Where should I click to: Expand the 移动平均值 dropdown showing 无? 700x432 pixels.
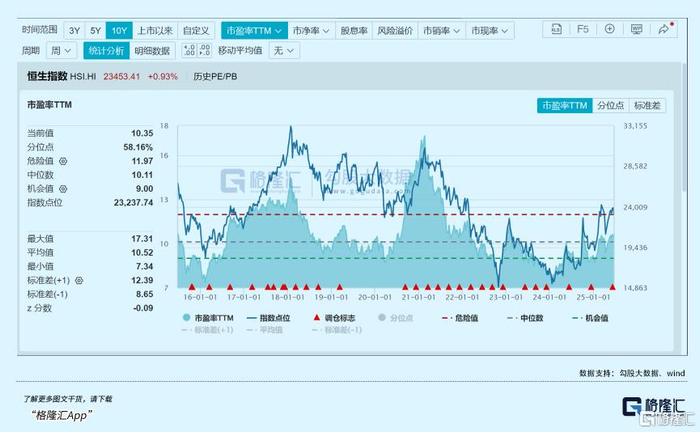point(284,50)
